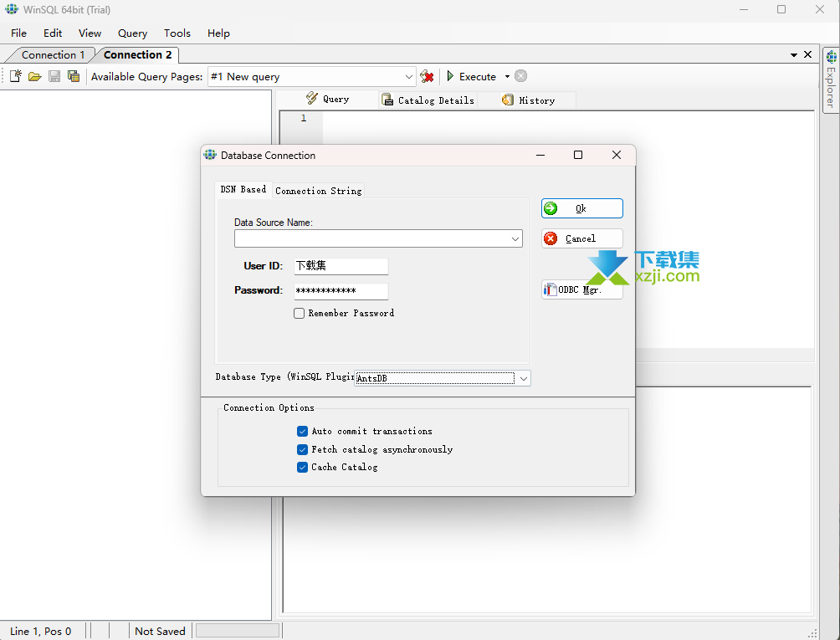Viewport: 840px width, 640px height.
Task: Switch to the Query tab
Action: (328, 99)
